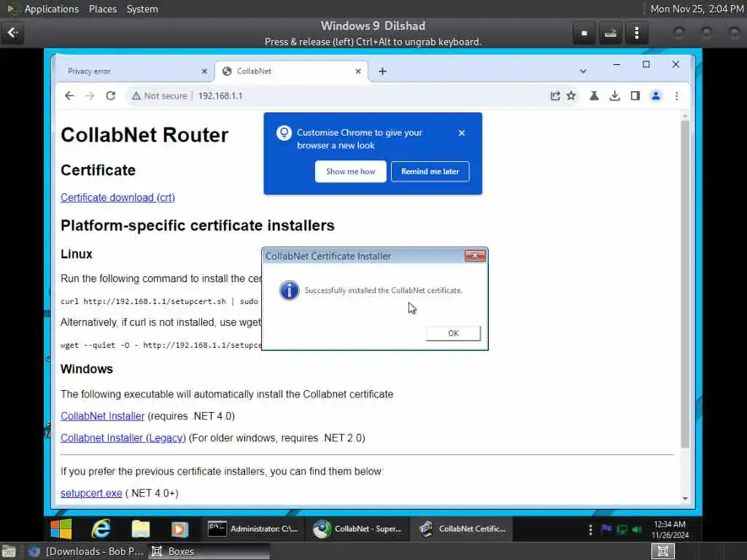Image resolution: width=747 pixels, height=560 pixels.
Task: Open Windows Start button
Action: pos(61,529)
